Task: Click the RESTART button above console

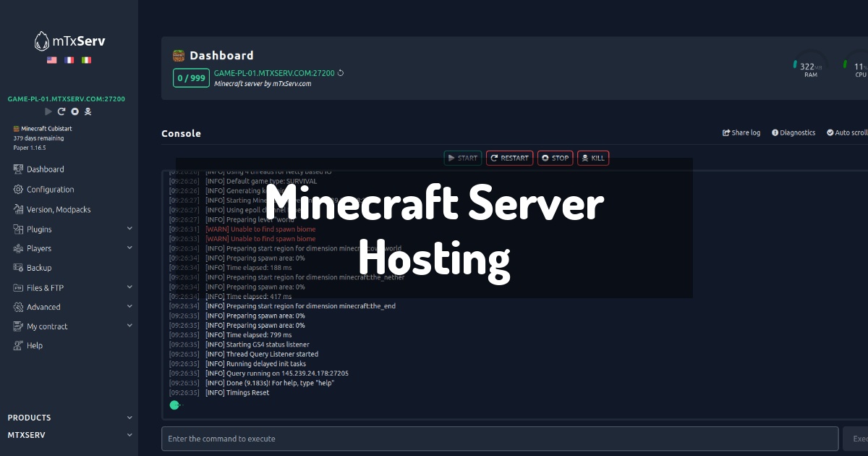Action: coord(509,158)
